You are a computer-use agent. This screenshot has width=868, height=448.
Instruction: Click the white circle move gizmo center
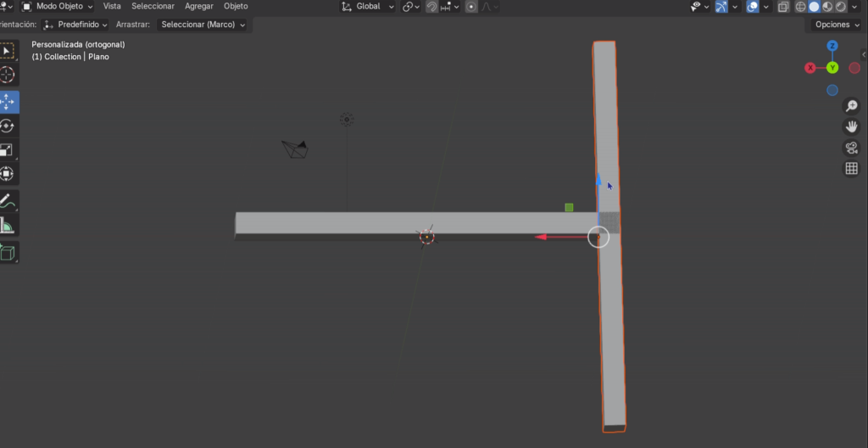click(598, 238)
